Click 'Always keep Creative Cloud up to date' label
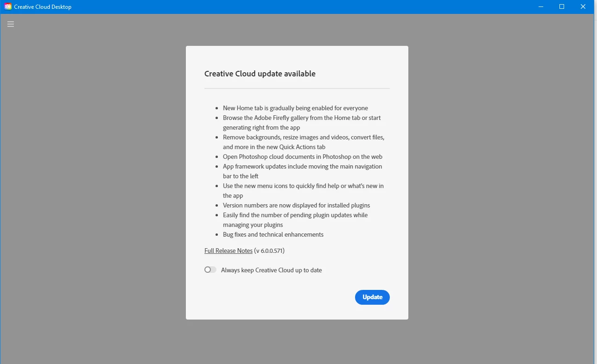This screenshot has width=597, height=364. (271, 270)
